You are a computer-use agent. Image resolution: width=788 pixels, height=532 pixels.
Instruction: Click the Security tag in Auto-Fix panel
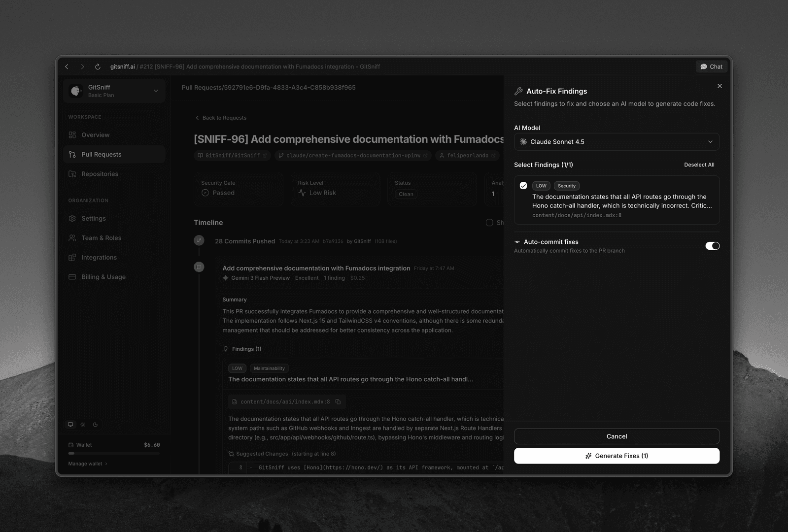[x=566, y=186]
